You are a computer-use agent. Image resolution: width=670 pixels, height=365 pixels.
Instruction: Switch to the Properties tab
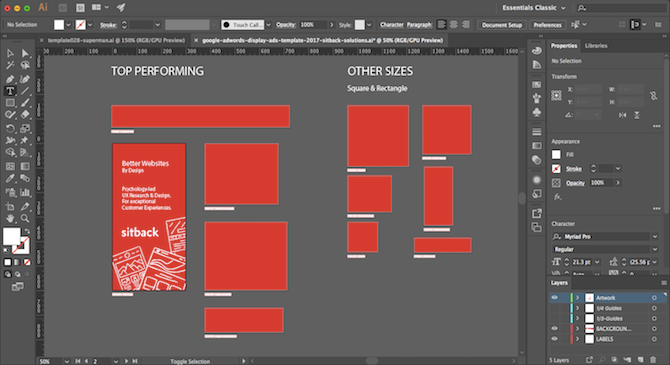pos(564,46)
